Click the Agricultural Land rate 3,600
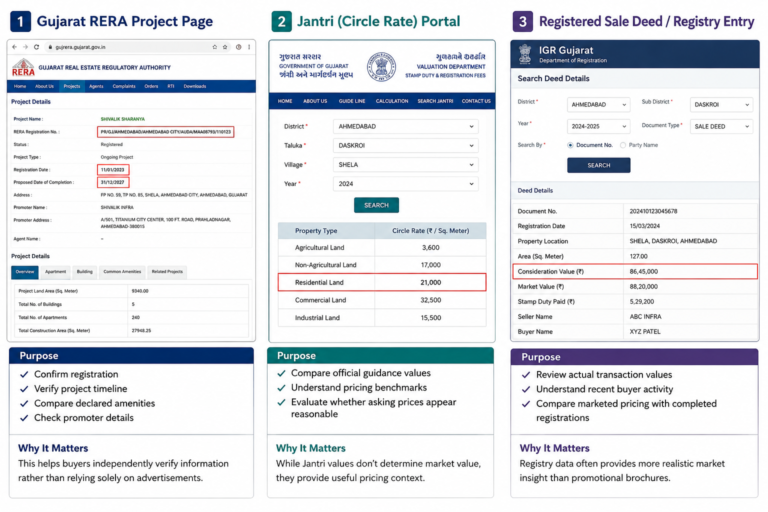 pyautogui.click(x=431, y=248)
